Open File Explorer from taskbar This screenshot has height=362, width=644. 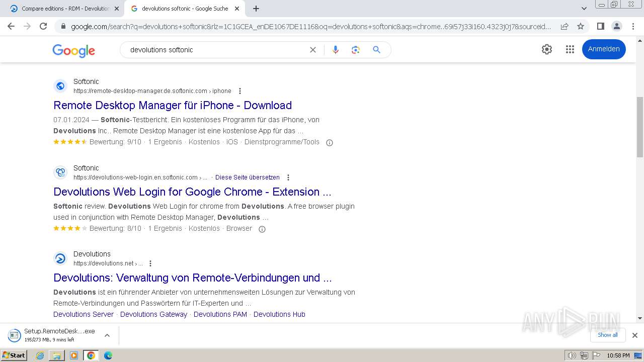click(57, 355)
